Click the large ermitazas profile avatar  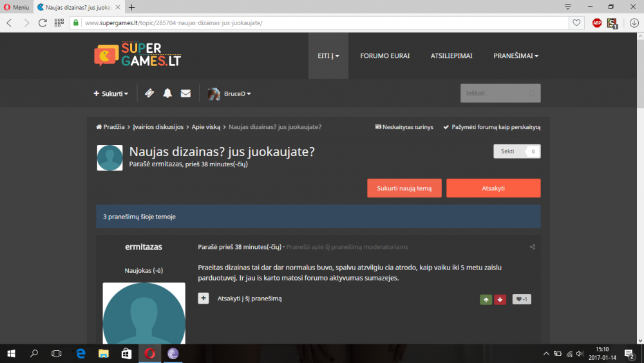pos(144,313)
